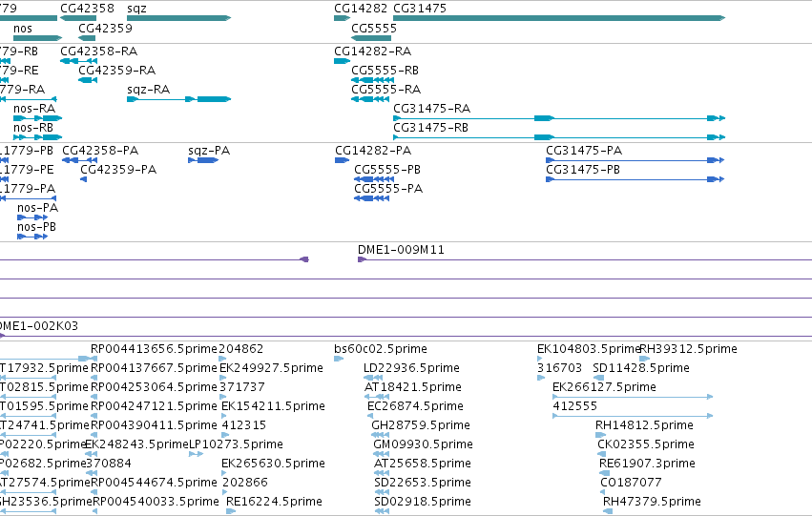This screenshot has height=516, width=812.
Task: Select EST bs60c02.5prime
Action: [x=381, y=349]
